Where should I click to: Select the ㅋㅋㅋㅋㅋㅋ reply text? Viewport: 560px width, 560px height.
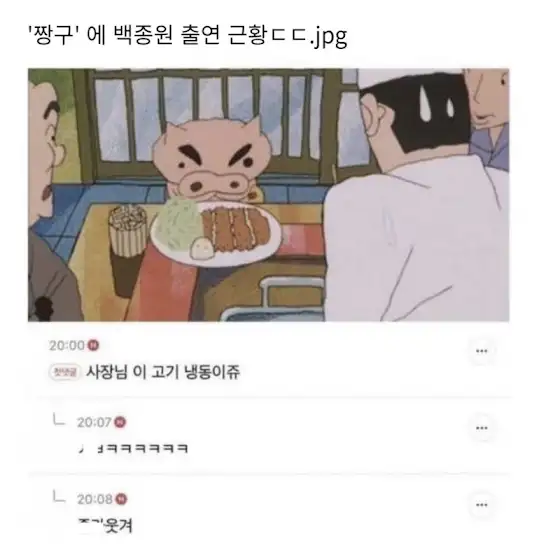click(133, 448)
